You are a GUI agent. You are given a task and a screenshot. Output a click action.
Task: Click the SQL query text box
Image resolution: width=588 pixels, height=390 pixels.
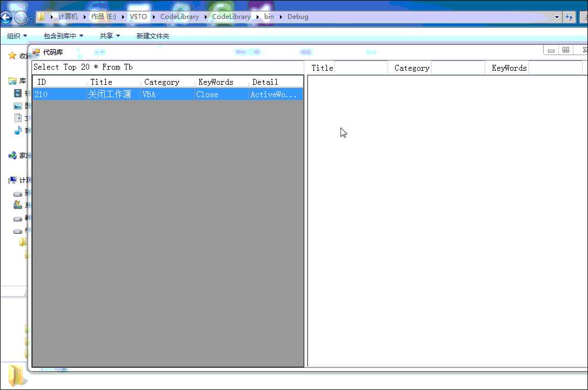click(x=168, y=68)
